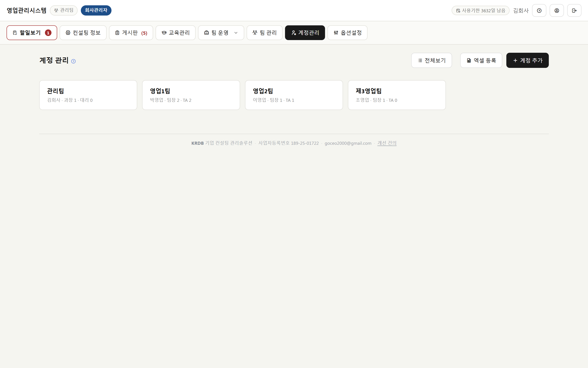Click the user-cog icon on 계정관리
The height and width of the screenshot is (368, 588).
294,33
